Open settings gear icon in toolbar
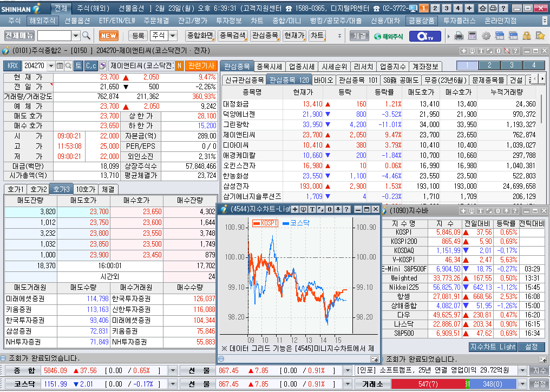550x392 pixels. pos(486,36)
